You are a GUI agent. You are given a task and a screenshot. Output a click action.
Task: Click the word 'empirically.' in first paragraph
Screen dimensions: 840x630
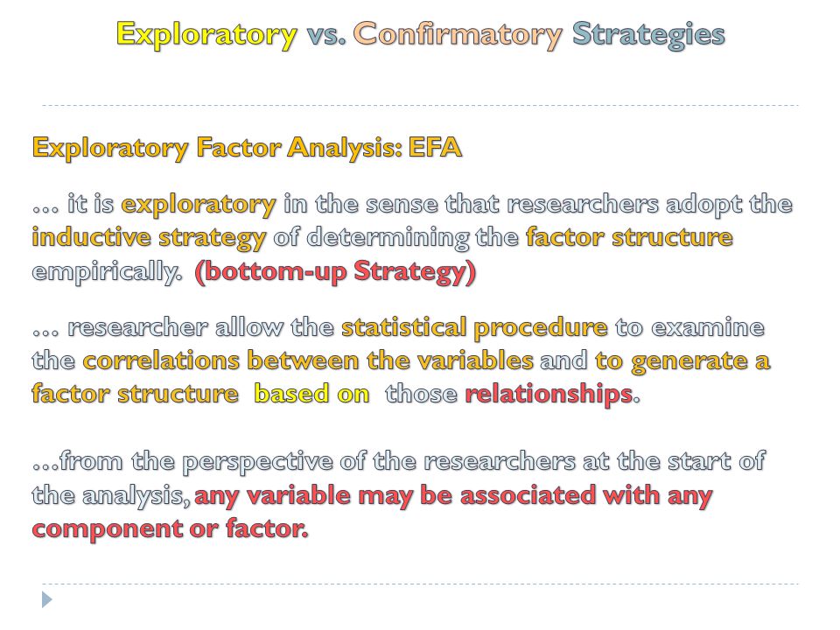[x=107, y=272]
